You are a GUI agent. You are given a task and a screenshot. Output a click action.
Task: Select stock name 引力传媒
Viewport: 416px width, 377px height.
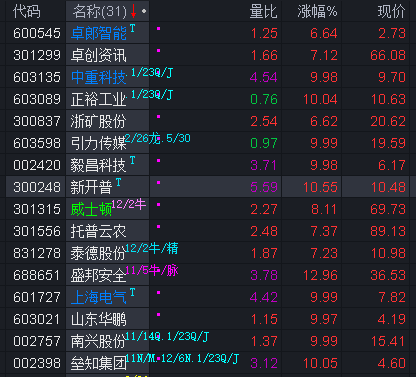tap(99, 143)
